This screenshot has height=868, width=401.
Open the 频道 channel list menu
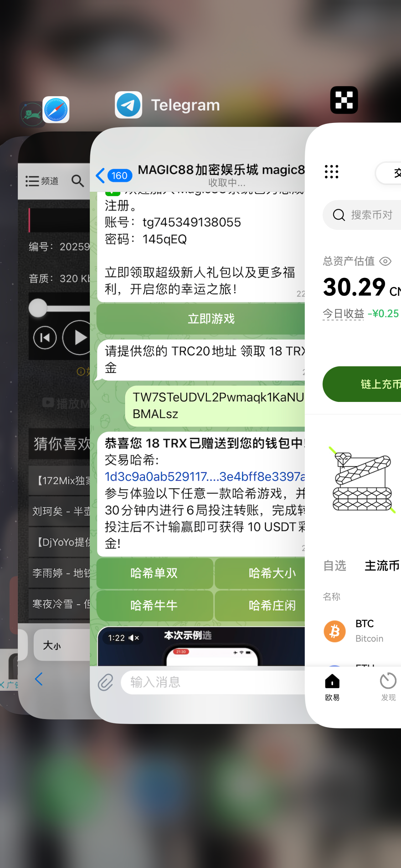point(42,181)
